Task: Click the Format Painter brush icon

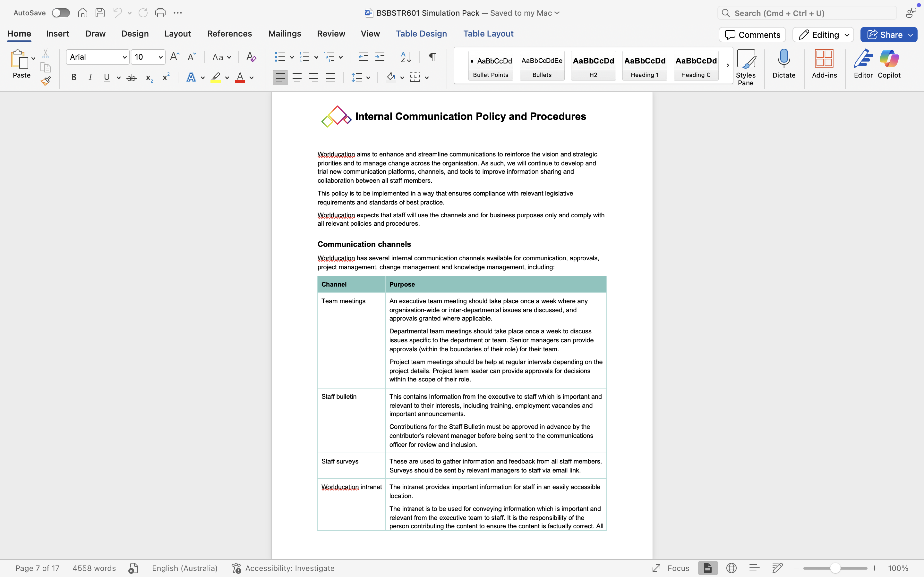Action: pyautogui.click(x=46, y=81)
